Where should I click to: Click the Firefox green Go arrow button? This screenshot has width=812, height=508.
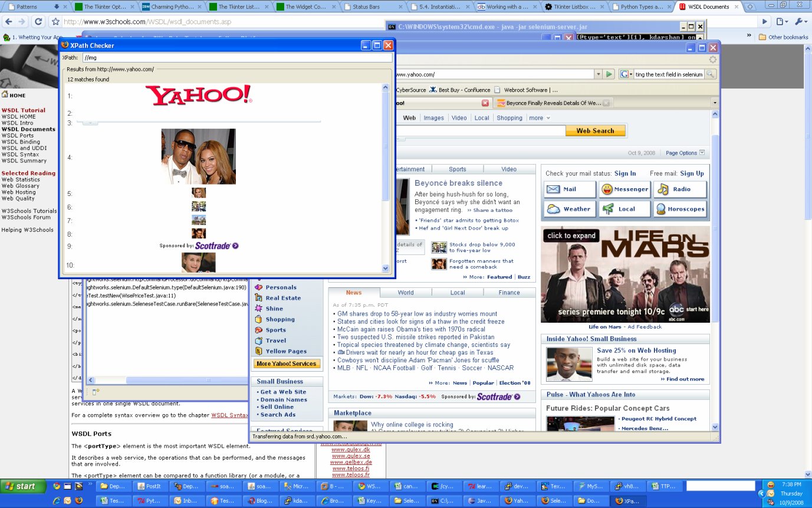(610, 74)
